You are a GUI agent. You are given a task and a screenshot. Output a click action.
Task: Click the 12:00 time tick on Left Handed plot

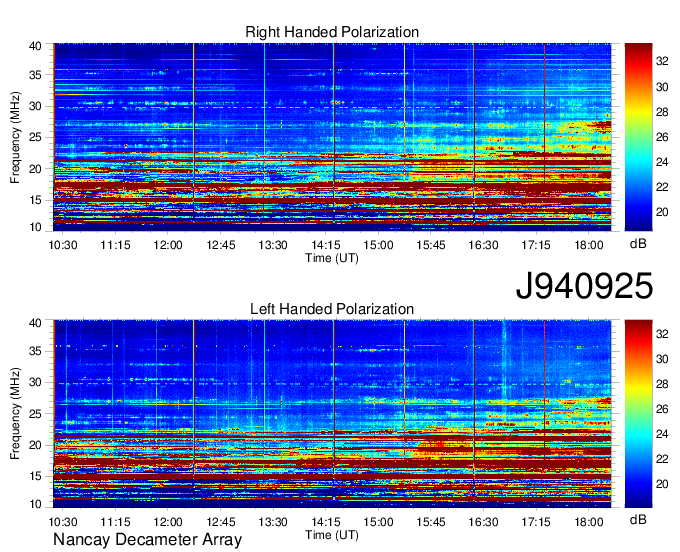(x=168, y=522)
